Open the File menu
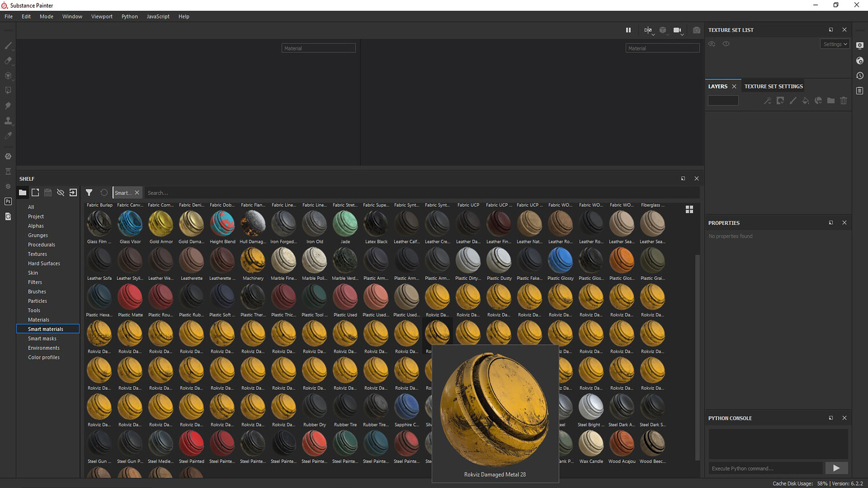 (x=9, y=17)
